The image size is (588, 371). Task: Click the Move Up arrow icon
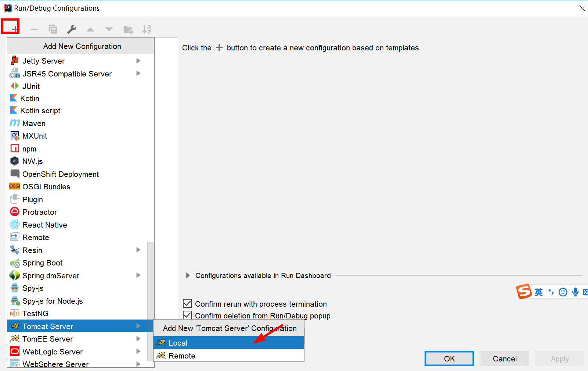pos(90,29)
